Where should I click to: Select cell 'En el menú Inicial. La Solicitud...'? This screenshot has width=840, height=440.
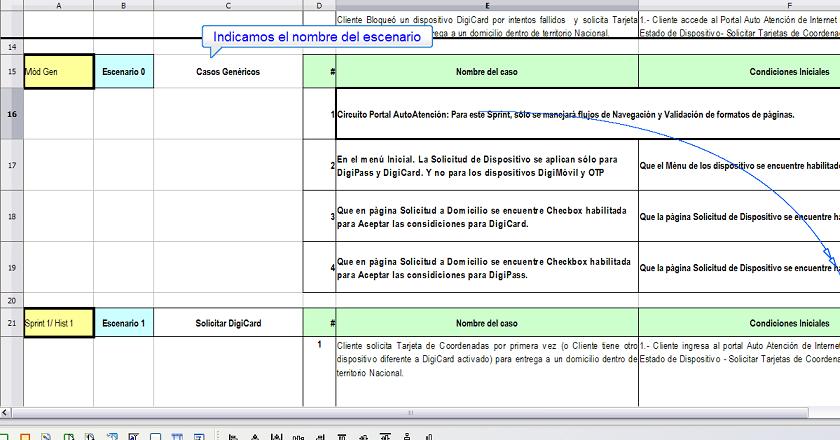click(x=487, y=166)
